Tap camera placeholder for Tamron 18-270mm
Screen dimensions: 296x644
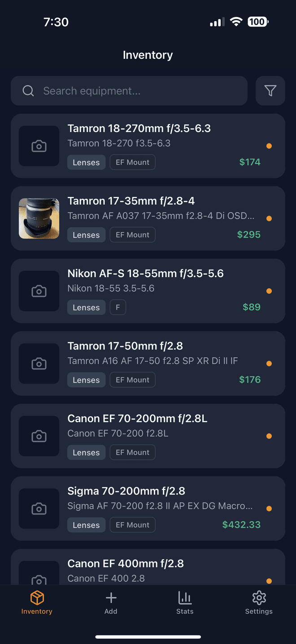click(39, 146)
